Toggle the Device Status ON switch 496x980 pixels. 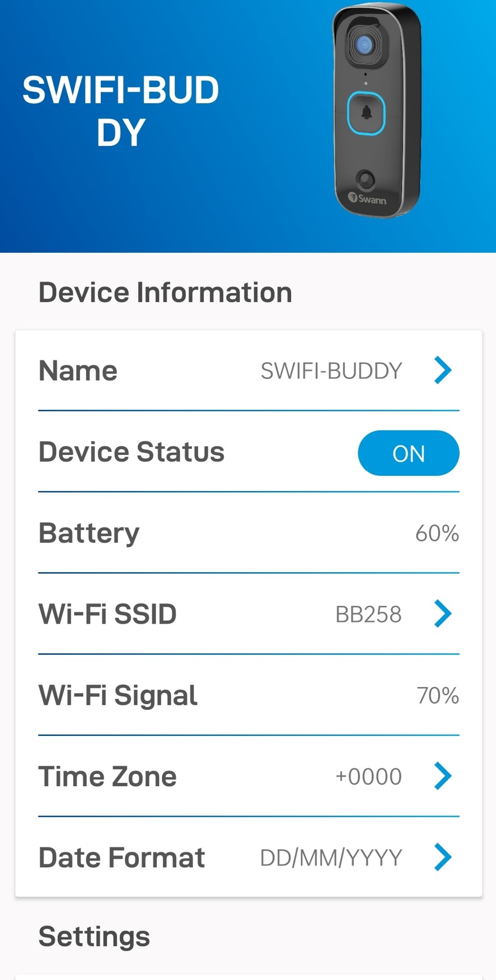coord(408,453)
